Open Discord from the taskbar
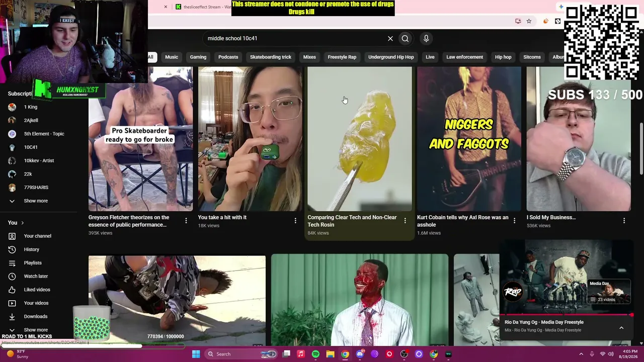Viewport: 644px width, 362px height. (x=360, y=354)
